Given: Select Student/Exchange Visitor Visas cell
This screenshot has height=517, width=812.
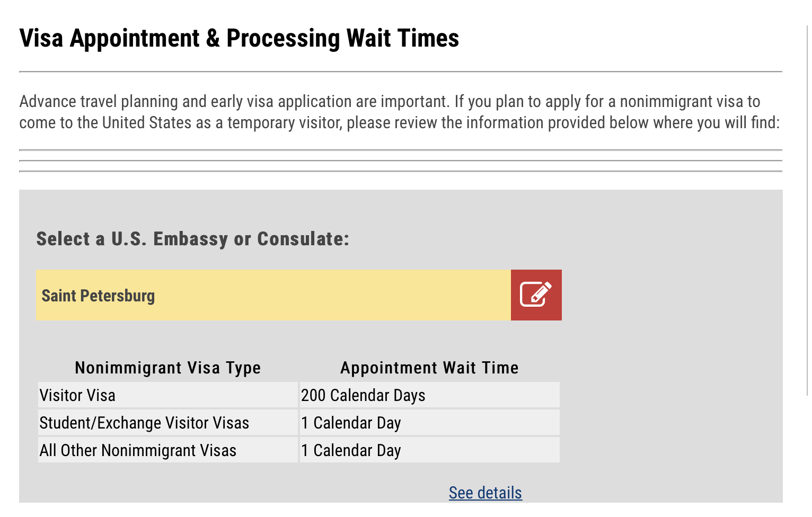Looking at the screenshot, I should pyautogui.click(x=167, y=423).
